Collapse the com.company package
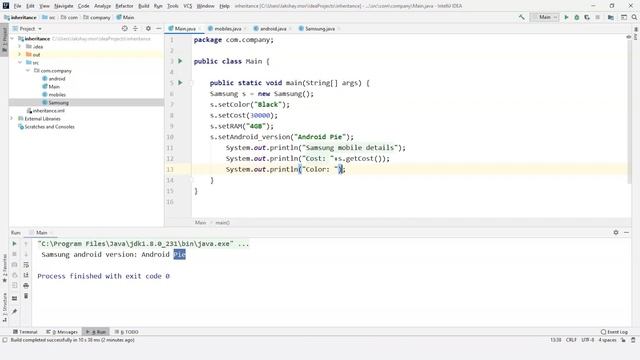The height and width of the screenshot is (360, 640). (x=28, y=71)
